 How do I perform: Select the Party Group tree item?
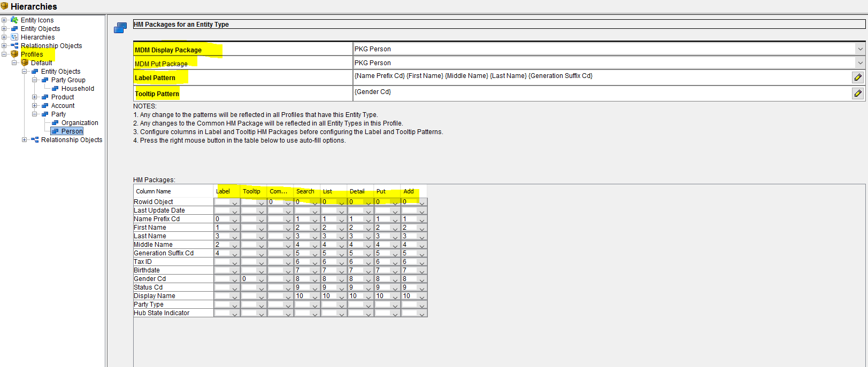pos(68,80)
